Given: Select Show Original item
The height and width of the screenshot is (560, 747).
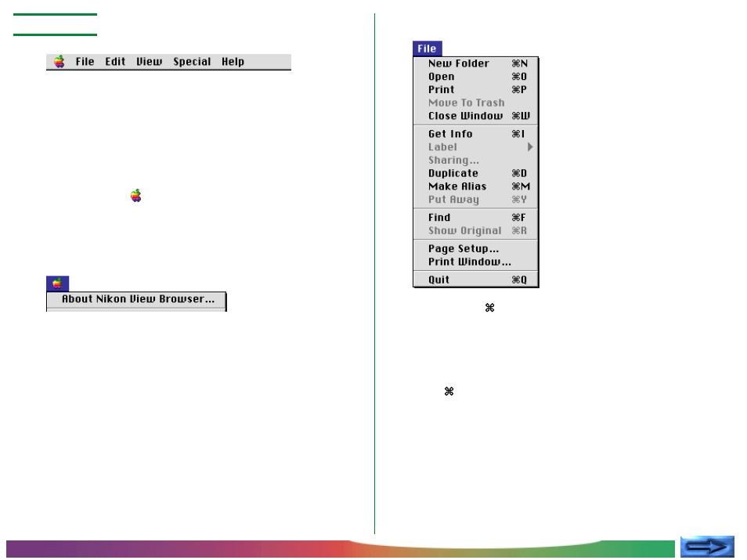Looking at the screenshot, I should [x=475, y=231].
